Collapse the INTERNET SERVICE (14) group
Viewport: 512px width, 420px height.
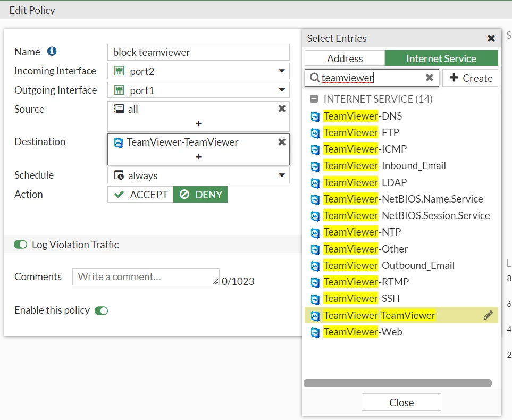314,99
